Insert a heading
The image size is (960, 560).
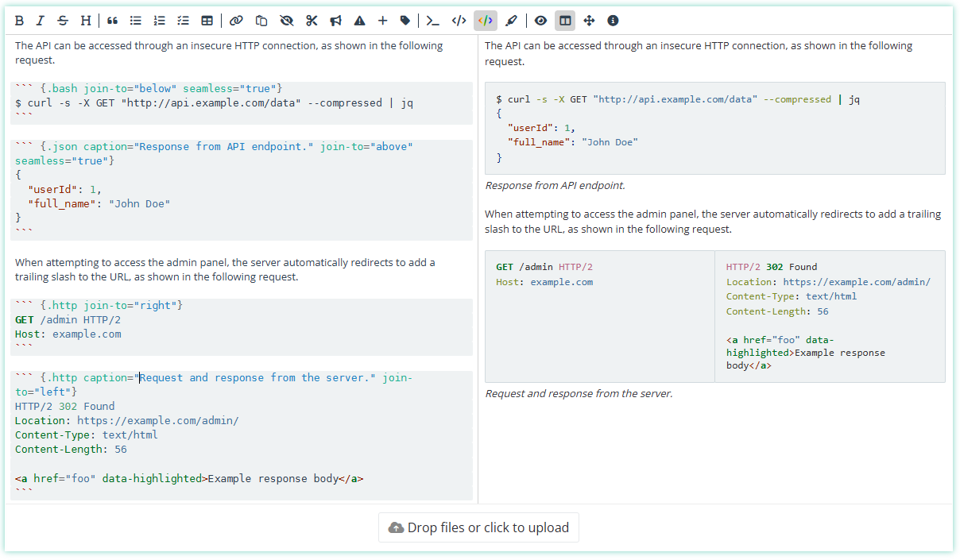click(85, 21)
